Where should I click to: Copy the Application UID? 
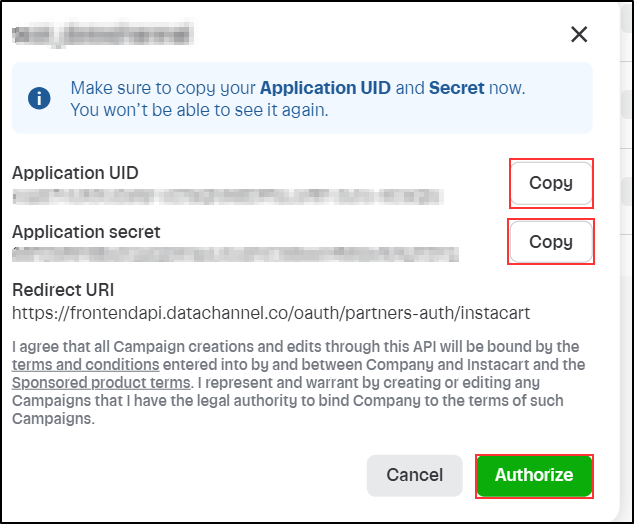(551, 183)
